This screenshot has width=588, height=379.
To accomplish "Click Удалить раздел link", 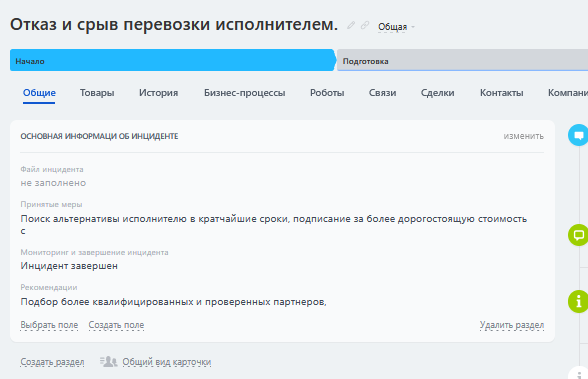I will tap(512, 325).
